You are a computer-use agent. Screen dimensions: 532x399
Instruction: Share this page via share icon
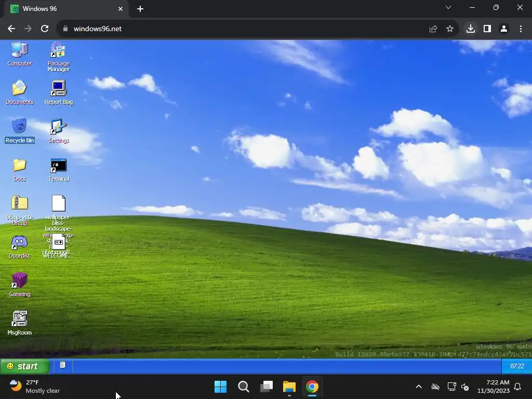pos(433,29)
